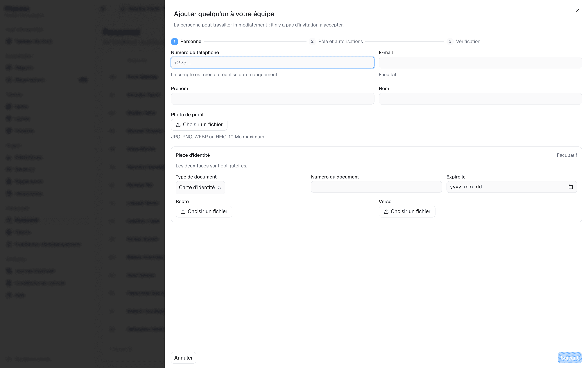Viewport: 588px width, 368px height.
Task: Choose a file for Verso
Action: pyautogui.click(x=407, y=211)
